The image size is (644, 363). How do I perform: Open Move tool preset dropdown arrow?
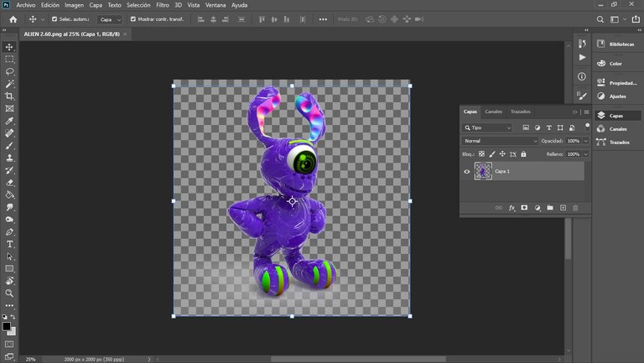tap(42, 19)
